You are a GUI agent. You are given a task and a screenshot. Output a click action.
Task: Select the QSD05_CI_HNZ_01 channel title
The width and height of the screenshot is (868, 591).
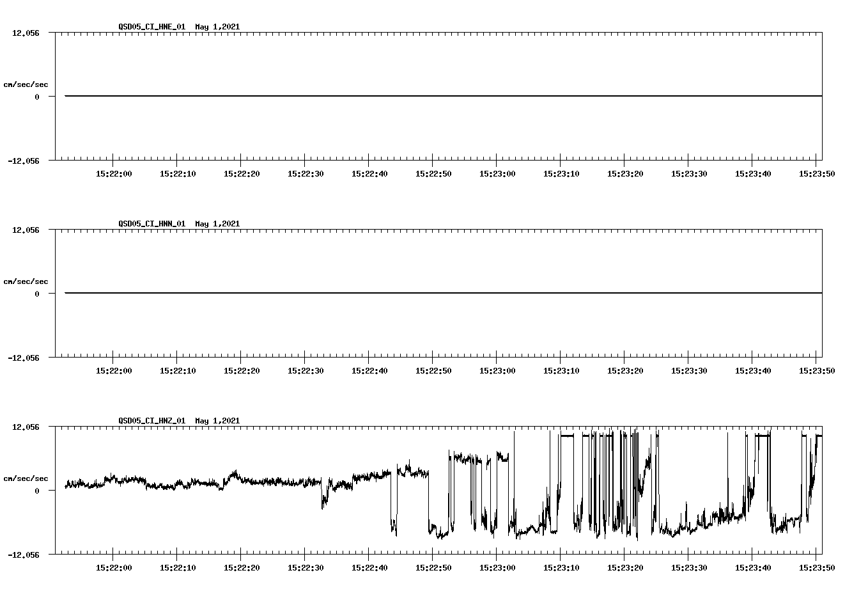click(x=153, y=421)
